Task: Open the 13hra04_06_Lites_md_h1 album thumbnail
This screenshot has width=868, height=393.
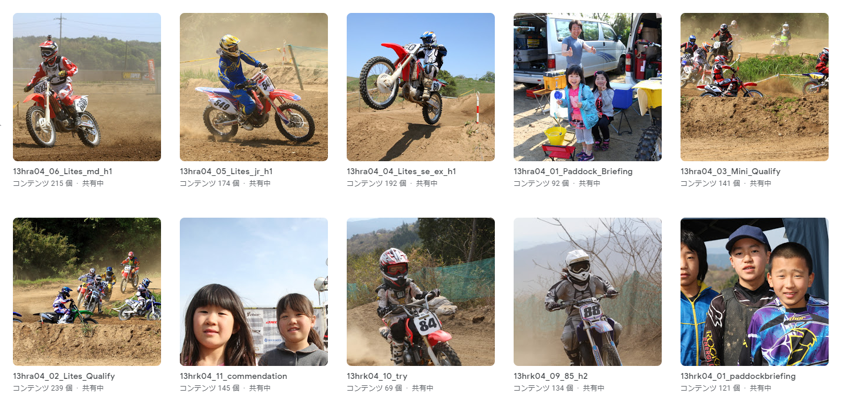Action: click(x=87, y=87)
